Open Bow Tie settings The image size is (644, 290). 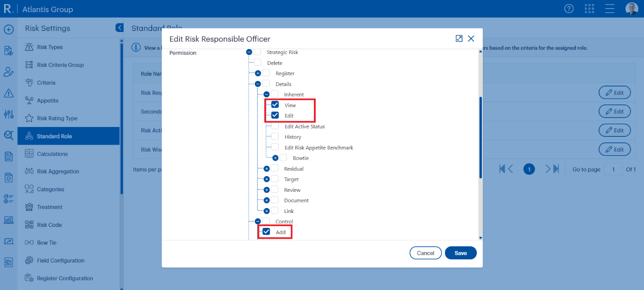point(68,243)
